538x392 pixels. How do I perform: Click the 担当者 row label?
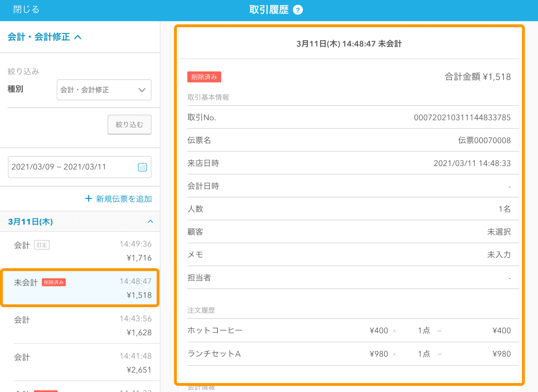[x=199, y=278]
